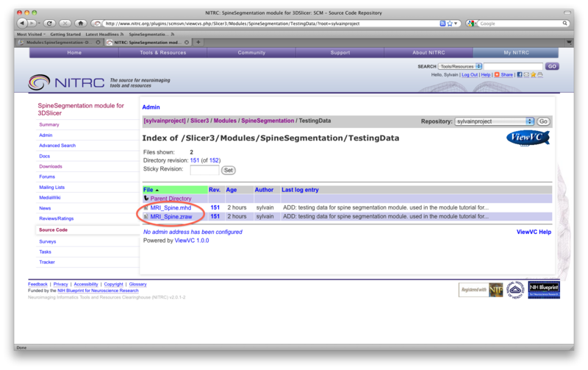The width and height of the screenshot is (588, 370).
Task: Click the Google search box
Action: (520, 24)
